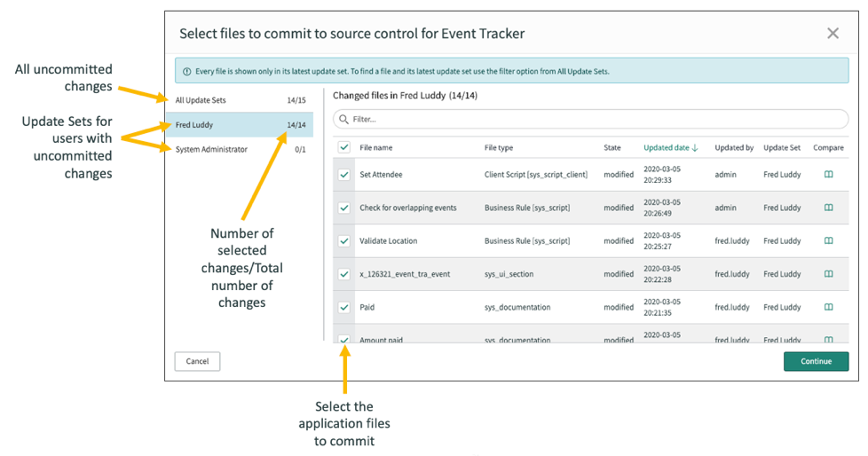The width and height of the screenshot is (868, 456).
Task: Close the commit files dialog
Action: pyautogui.click(x=832, y=33)
